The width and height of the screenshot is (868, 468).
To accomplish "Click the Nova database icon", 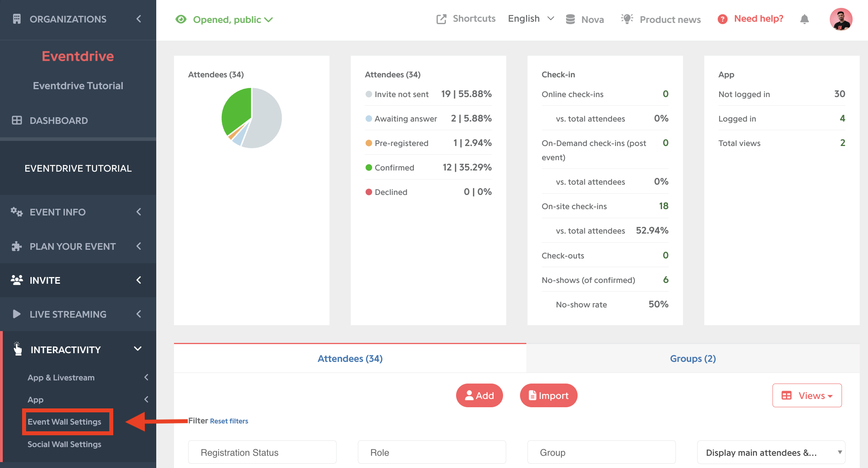I will (570, 19).
